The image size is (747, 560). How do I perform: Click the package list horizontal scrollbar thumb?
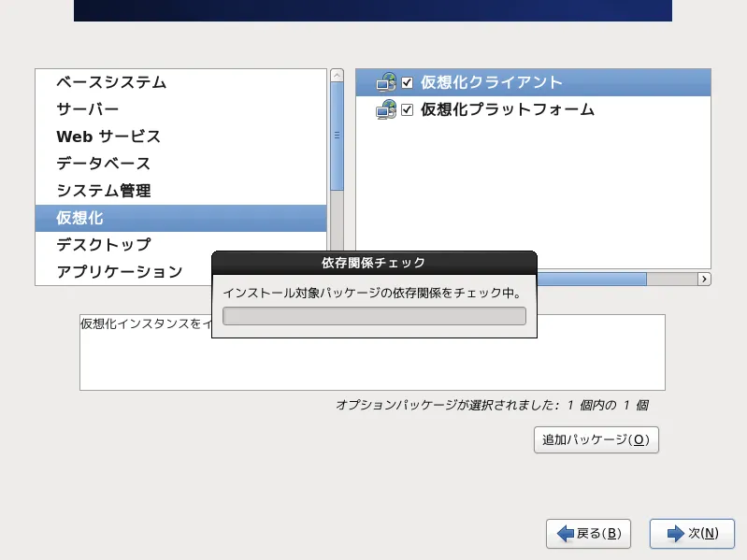coord(592,279)
